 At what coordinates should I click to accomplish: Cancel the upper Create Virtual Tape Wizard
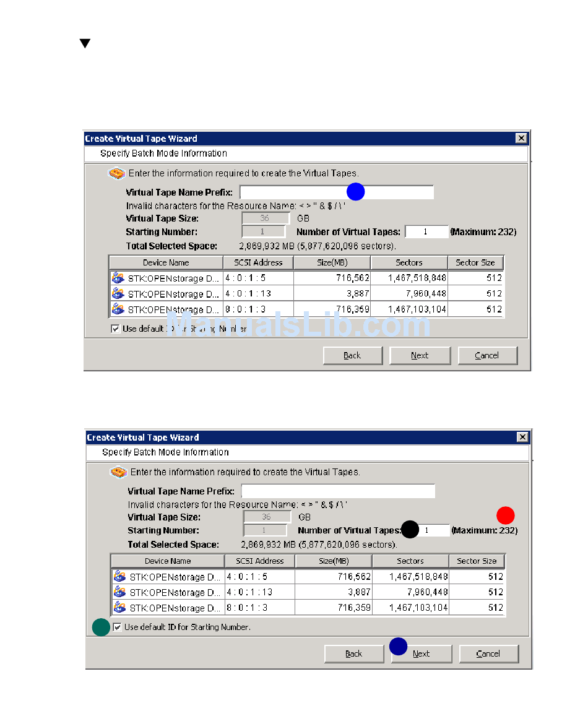click(488, 356)
